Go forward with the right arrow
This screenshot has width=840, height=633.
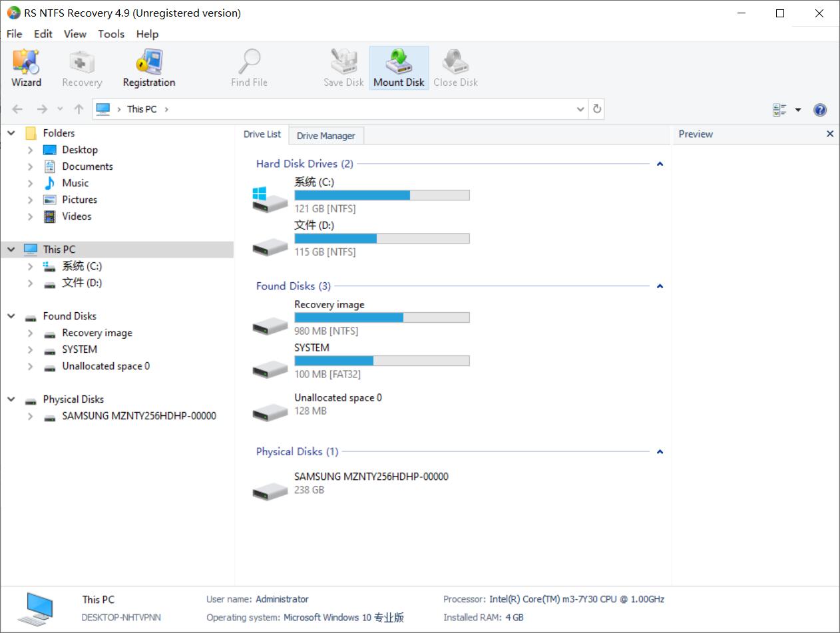tap(42, 109)
